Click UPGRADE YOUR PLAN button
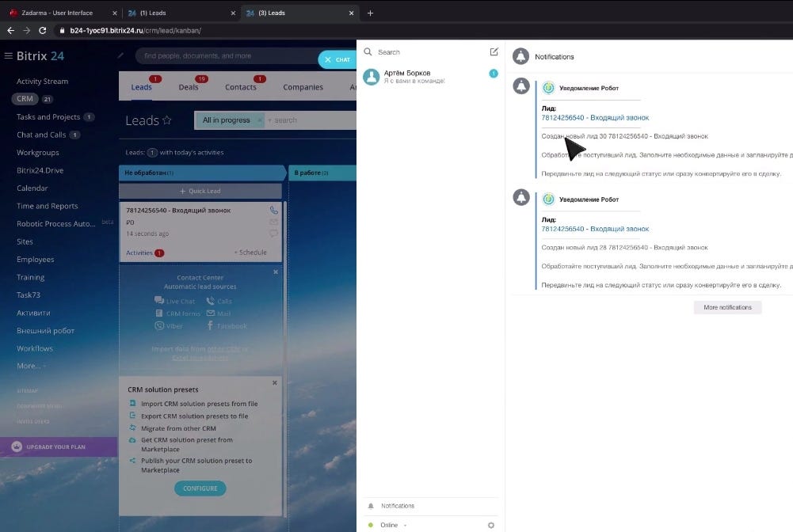The image size is (793, 532). [x=59, y=447]
